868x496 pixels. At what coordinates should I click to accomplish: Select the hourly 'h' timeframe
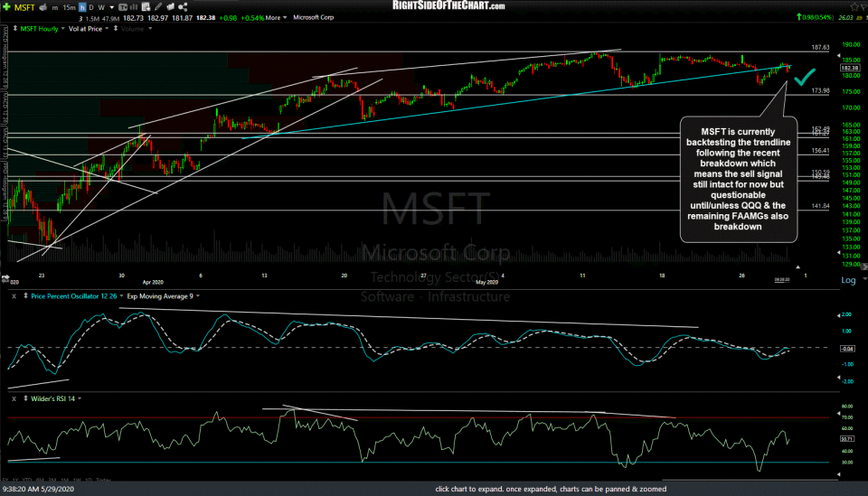[x=82, y=7]
